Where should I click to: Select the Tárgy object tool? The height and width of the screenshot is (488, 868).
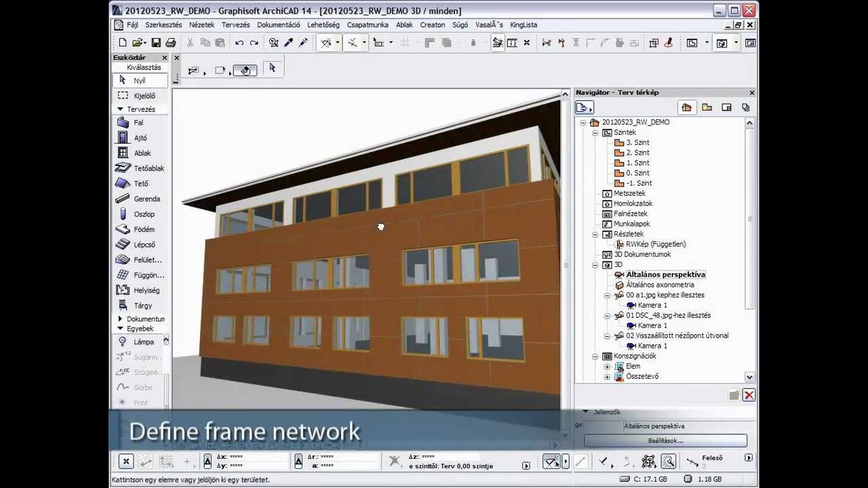140,306
